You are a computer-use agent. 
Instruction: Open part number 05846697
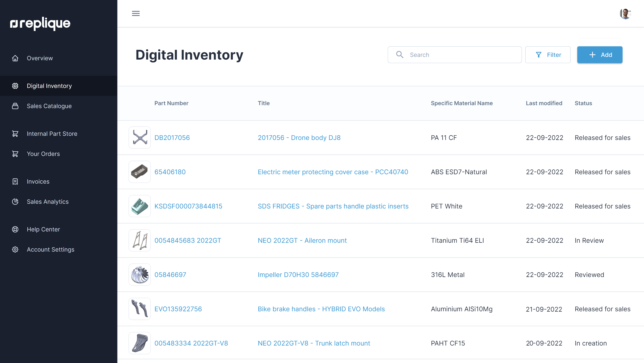170,275
